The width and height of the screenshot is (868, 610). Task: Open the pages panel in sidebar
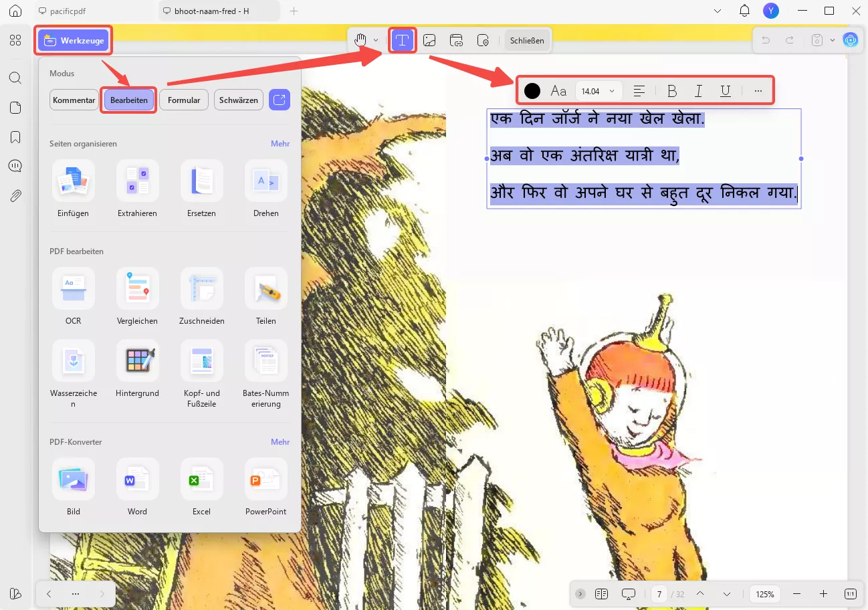[x=15, y=108]
